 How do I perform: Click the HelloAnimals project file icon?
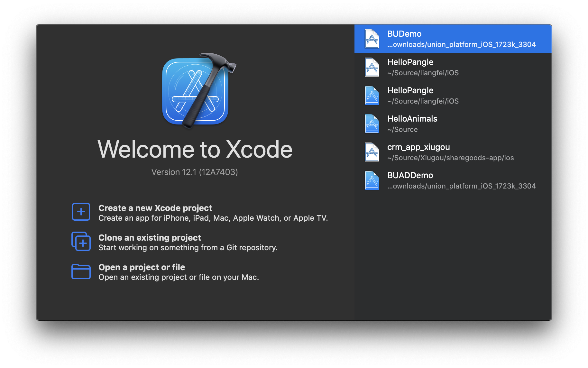372,124
